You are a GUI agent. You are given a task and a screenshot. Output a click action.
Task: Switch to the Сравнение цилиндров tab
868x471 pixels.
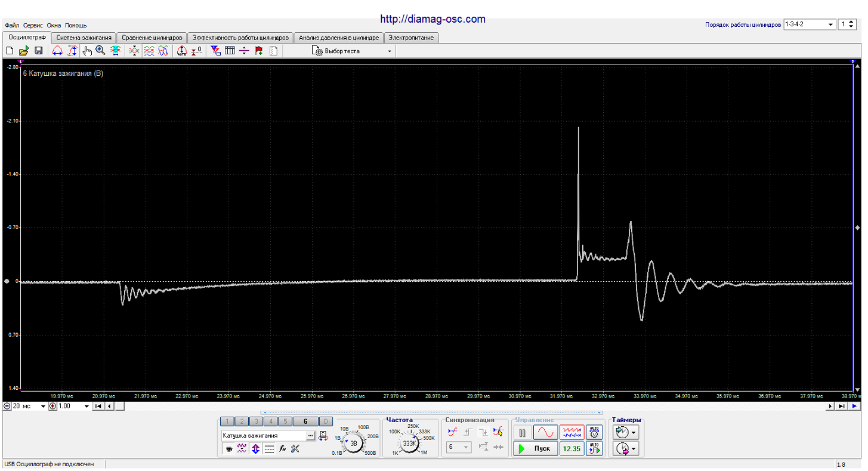point(152,38)
